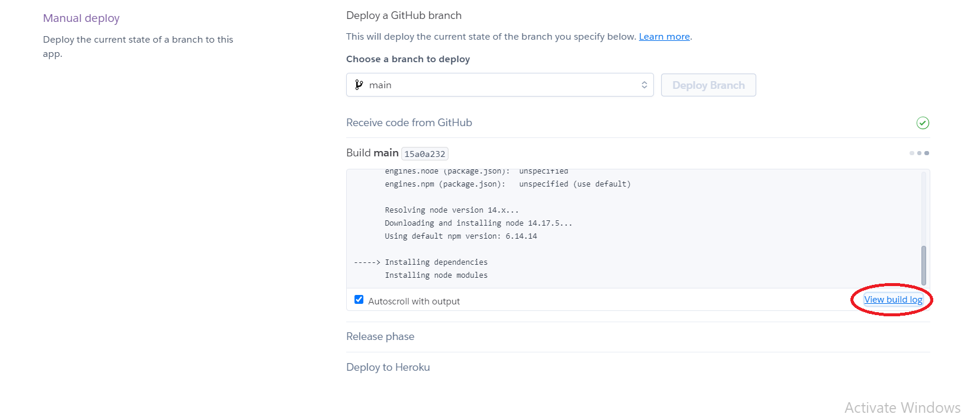
Task: Click the Build main section header
Action: 373,153
